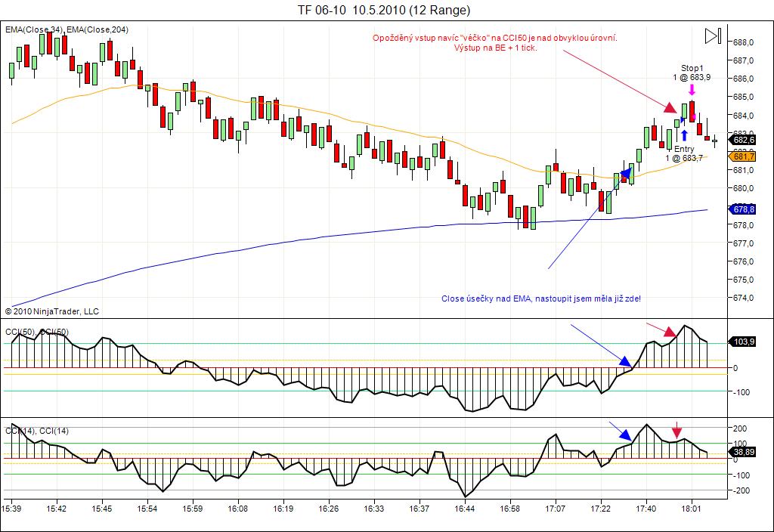Image resolution: width=774 pixels, height=532 pixels.
Task: Click the -200 level on CCI(14) axis
Action: tap(740, 491)
